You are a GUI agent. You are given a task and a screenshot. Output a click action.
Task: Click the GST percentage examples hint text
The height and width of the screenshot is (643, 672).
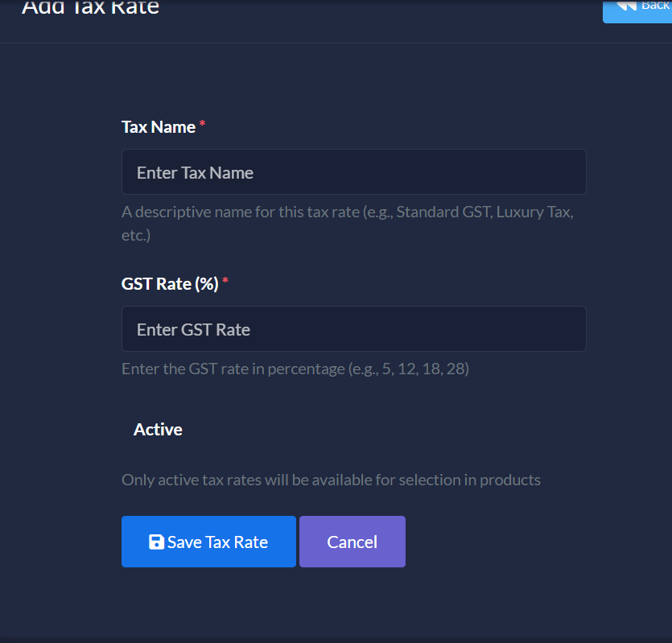[295, 369]
